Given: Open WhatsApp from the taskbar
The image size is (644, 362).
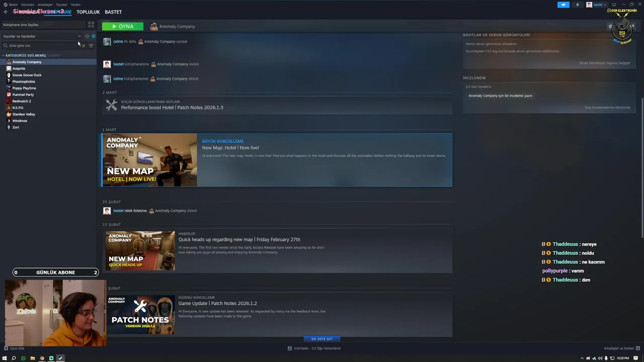Looking at the screenshot, I should [23, 358].
